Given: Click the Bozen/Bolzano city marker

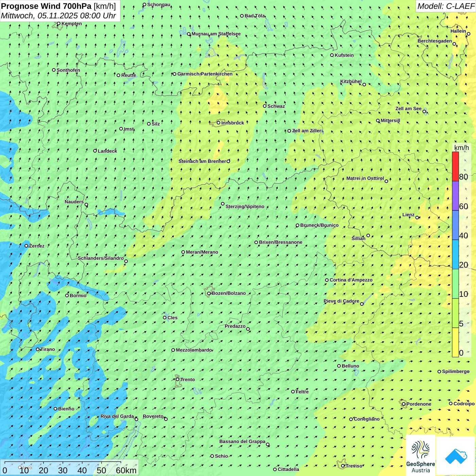Looking at the screenshot, I should coord(209,293).
